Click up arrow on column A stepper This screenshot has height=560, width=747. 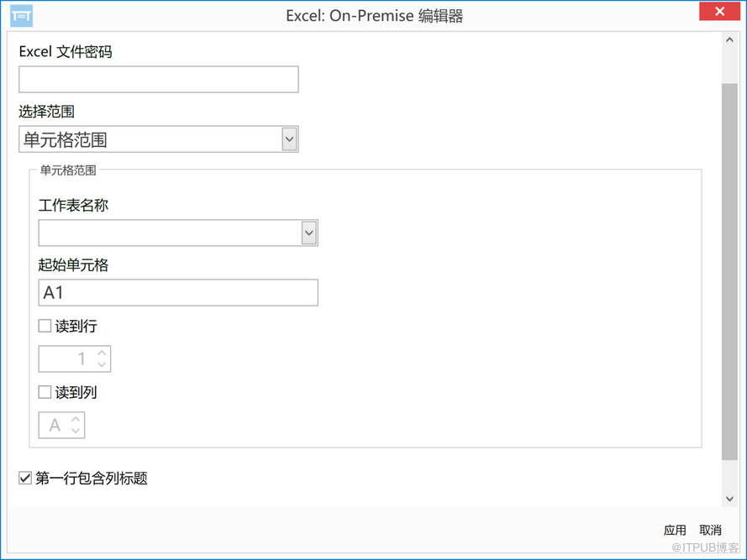76,419
